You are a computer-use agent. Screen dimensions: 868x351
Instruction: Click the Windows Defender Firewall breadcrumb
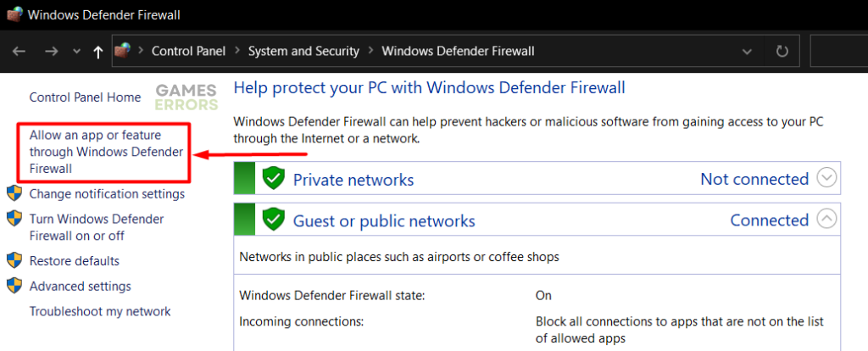click(458, 52)
